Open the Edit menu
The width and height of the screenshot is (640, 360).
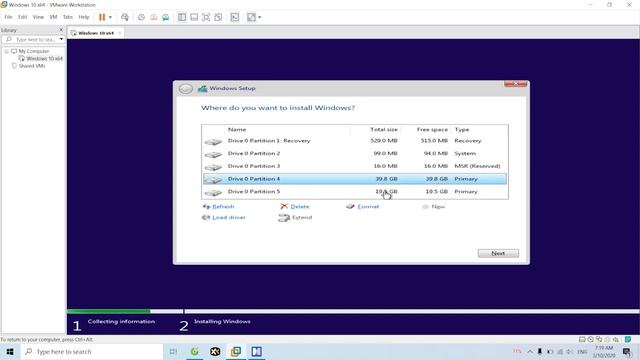pos(22,17)
